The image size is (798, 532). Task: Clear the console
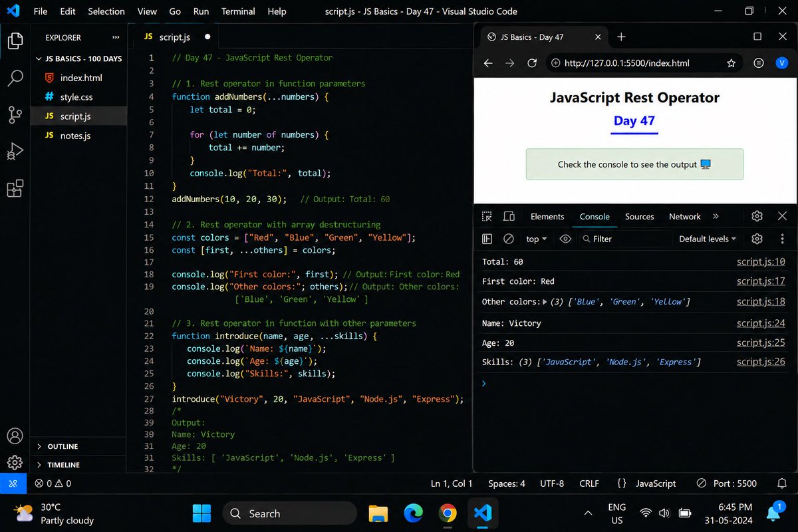tap(509, 239)
